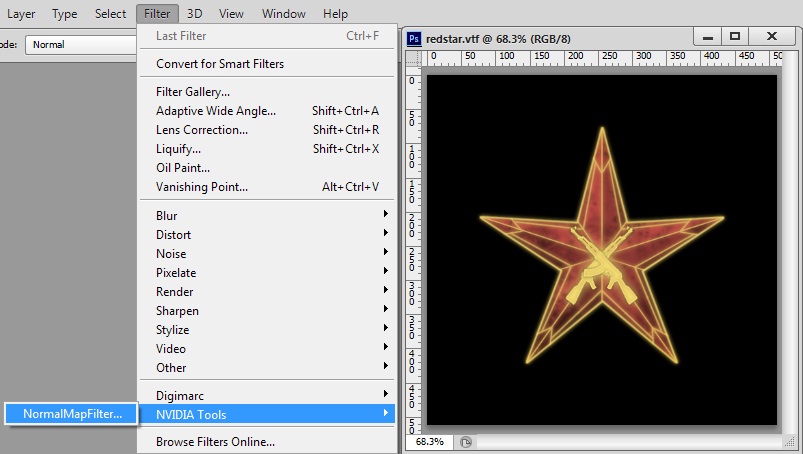Expand the Video submenu
Viewport: 803px width, 454px height.
pyautogui.click(x=267, y=348)
